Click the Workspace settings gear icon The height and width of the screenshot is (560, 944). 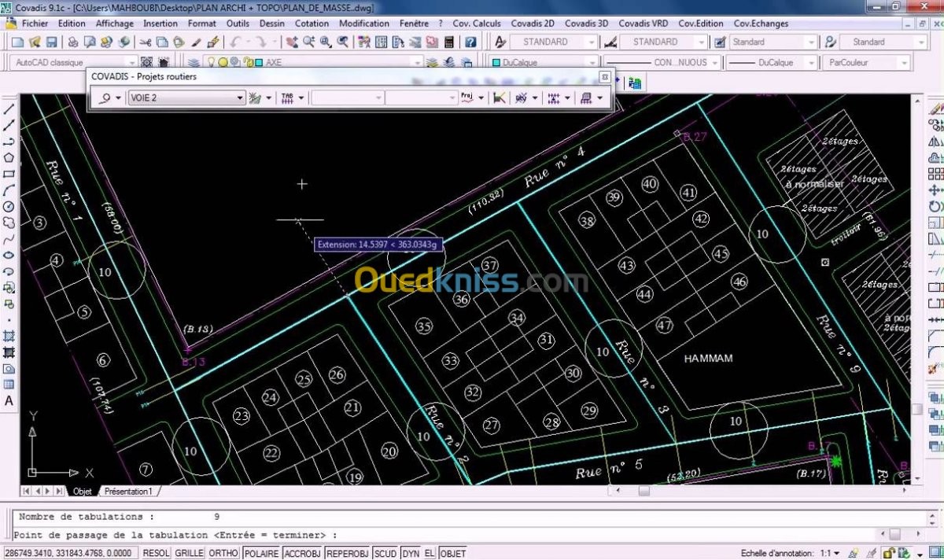(146, 62)
